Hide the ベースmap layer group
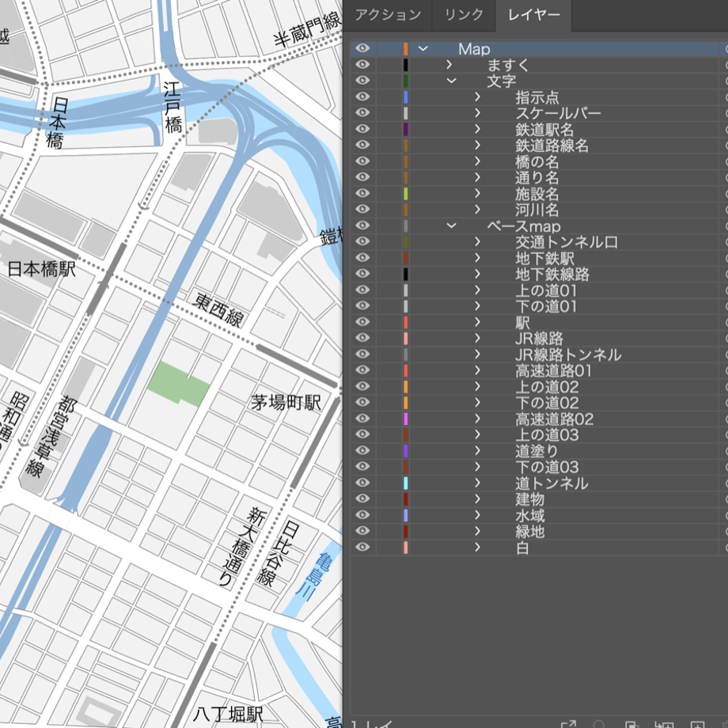 [362, 226]
